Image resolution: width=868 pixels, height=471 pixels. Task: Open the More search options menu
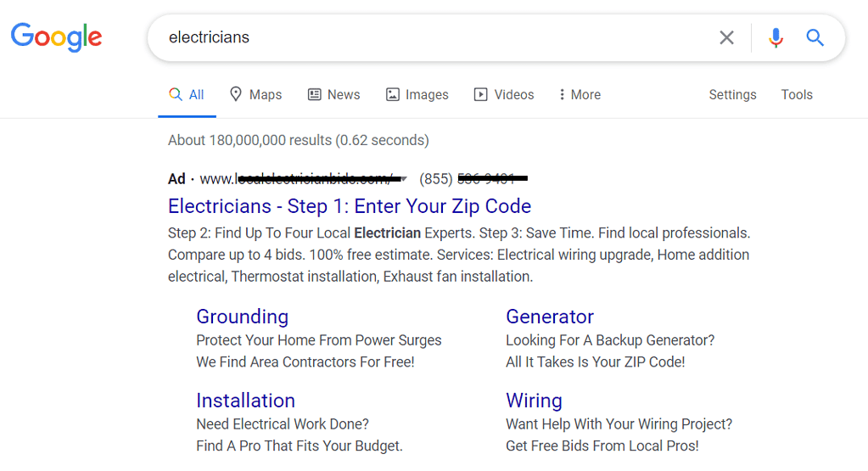[580, 95]
